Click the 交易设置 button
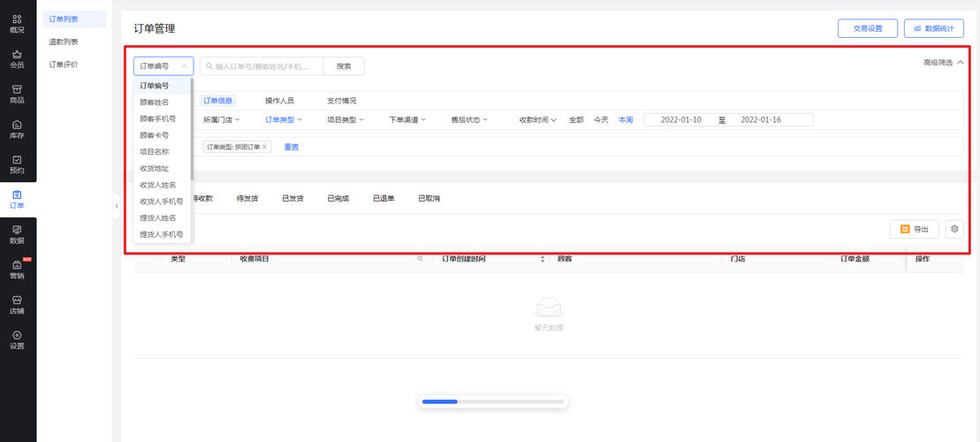Screen dimensions: 980x442 click(868, 28)
